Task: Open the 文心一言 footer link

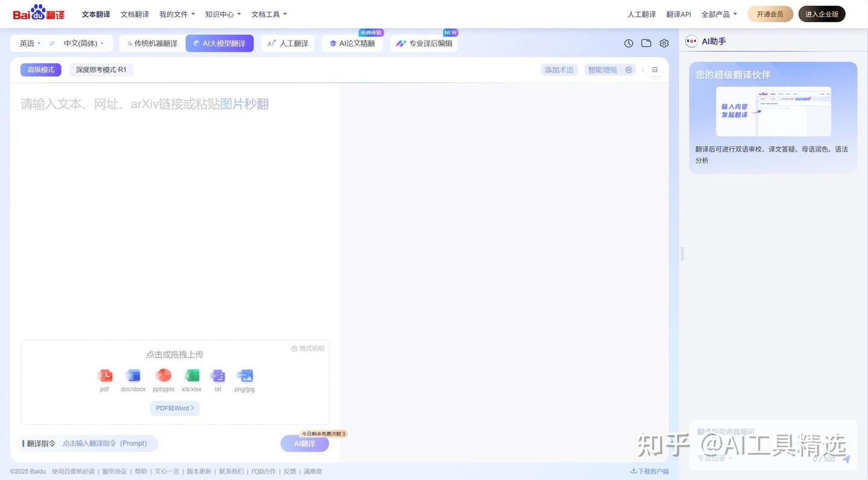Action: tap(167, 472)
